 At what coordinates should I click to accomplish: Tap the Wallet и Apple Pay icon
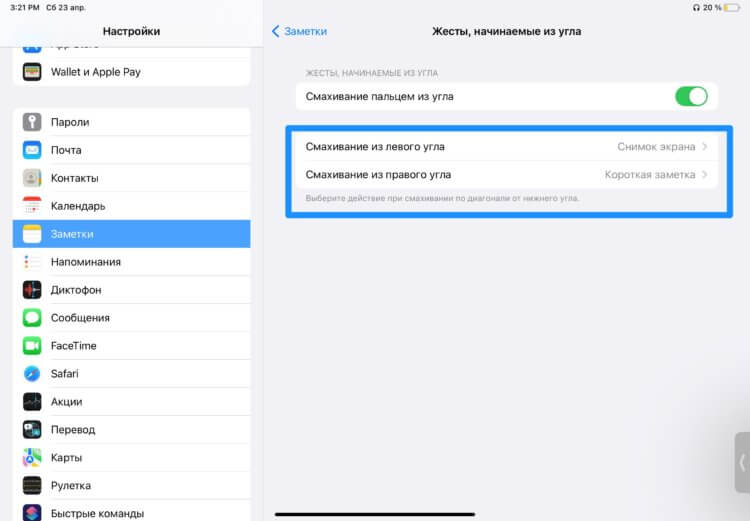[32, 72]
